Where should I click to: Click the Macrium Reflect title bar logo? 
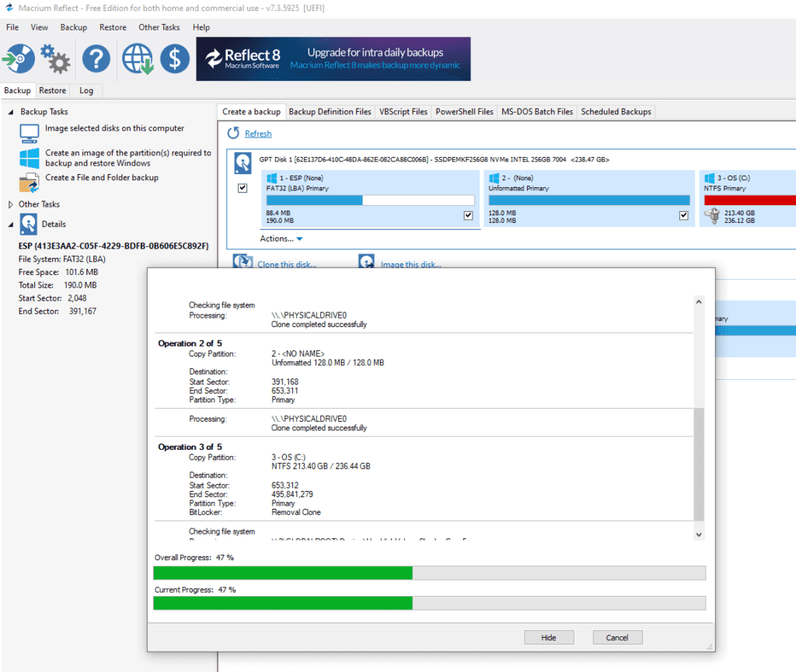pyautogui.click(x=9, y=8)
